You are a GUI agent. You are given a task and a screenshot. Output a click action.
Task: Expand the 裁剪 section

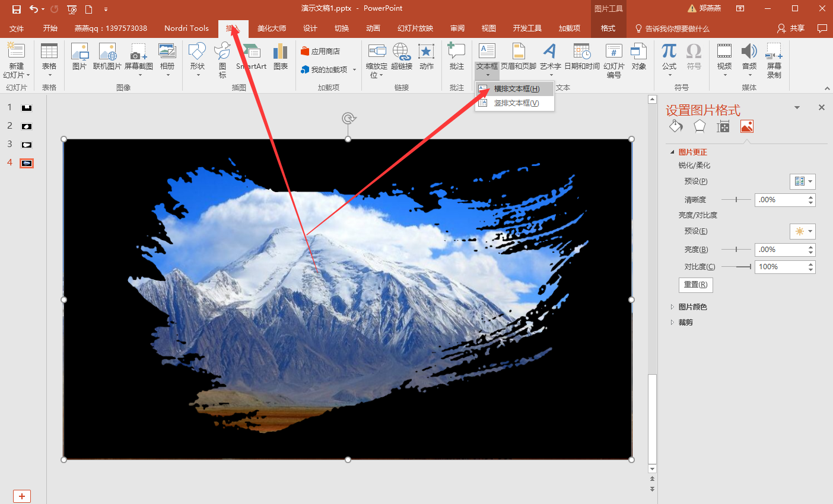685,323
